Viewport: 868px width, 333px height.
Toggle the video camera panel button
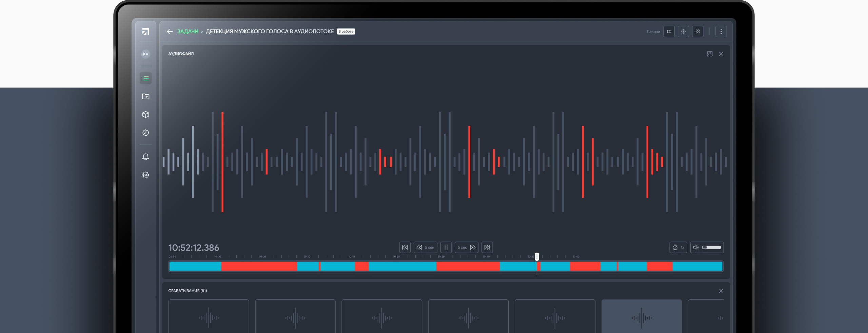[669, 32]
